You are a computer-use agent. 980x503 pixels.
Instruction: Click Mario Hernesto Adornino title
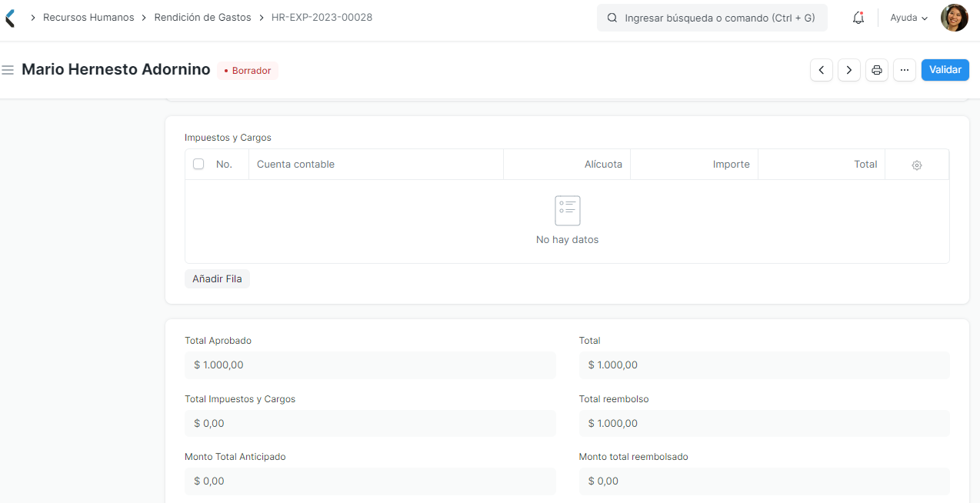coord(116,69)
